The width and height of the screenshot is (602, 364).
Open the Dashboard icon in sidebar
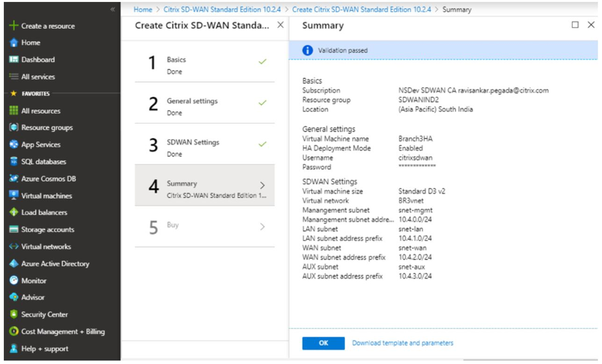14,60
